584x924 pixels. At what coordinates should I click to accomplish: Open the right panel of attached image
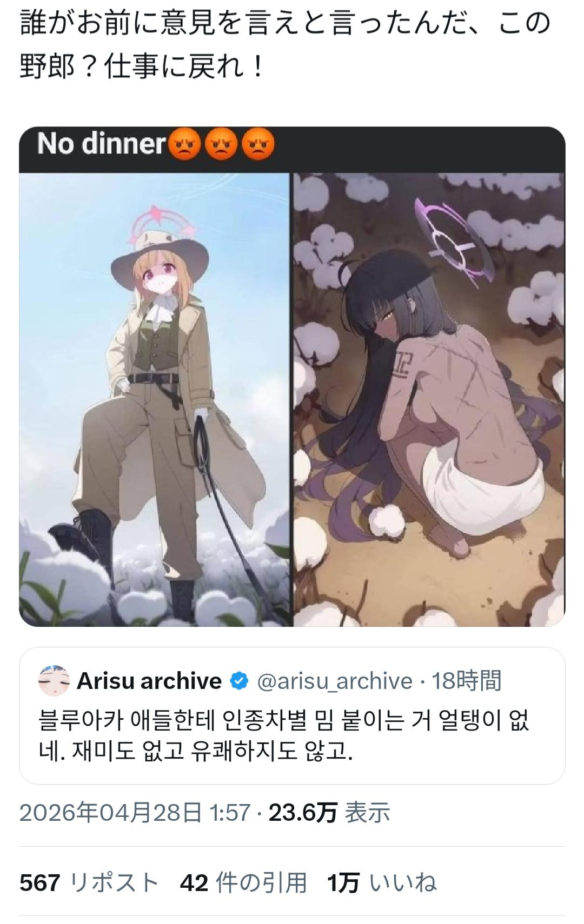click(x=429, y=399)
